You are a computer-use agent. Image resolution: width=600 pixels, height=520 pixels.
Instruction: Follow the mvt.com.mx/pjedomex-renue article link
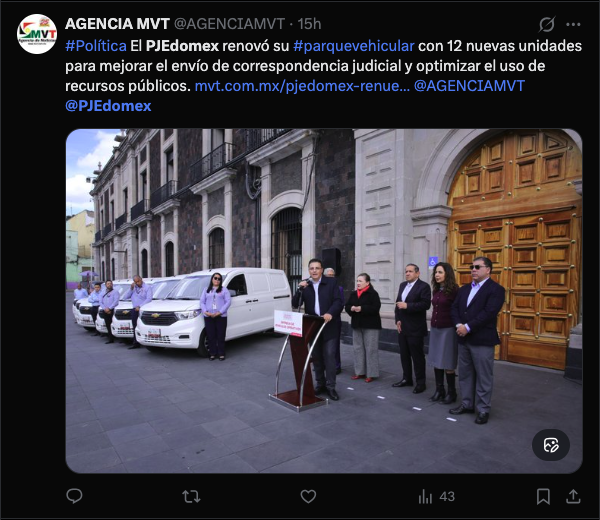(302, 86)
